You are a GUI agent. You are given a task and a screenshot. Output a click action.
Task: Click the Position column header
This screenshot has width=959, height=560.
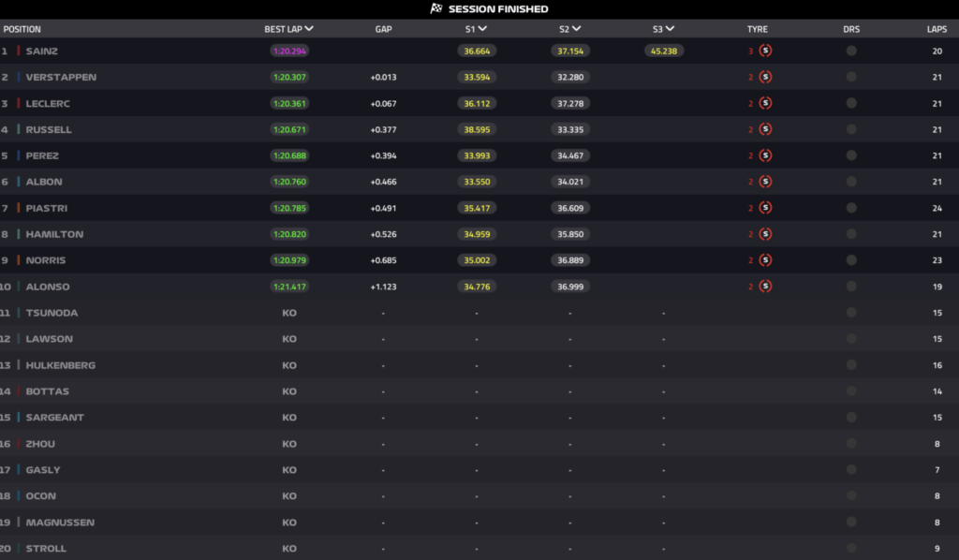pyautogui.click(x=22, y=29)
